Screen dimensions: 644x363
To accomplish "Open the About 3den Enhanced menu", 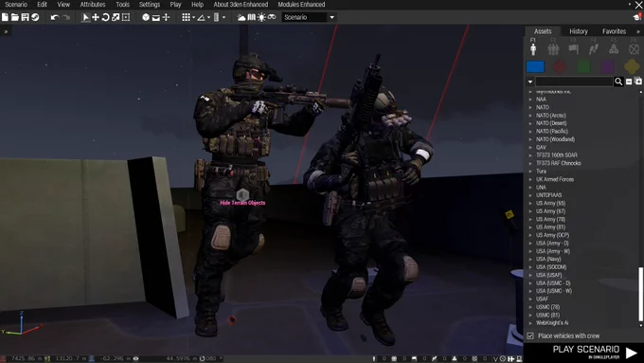I will [241, 5].
